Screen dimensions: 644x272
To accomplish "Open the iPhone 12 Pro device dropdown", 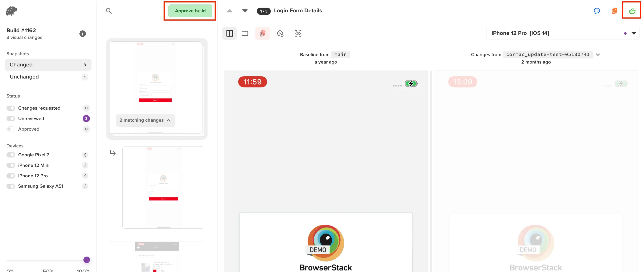I will tap(563, 33).
